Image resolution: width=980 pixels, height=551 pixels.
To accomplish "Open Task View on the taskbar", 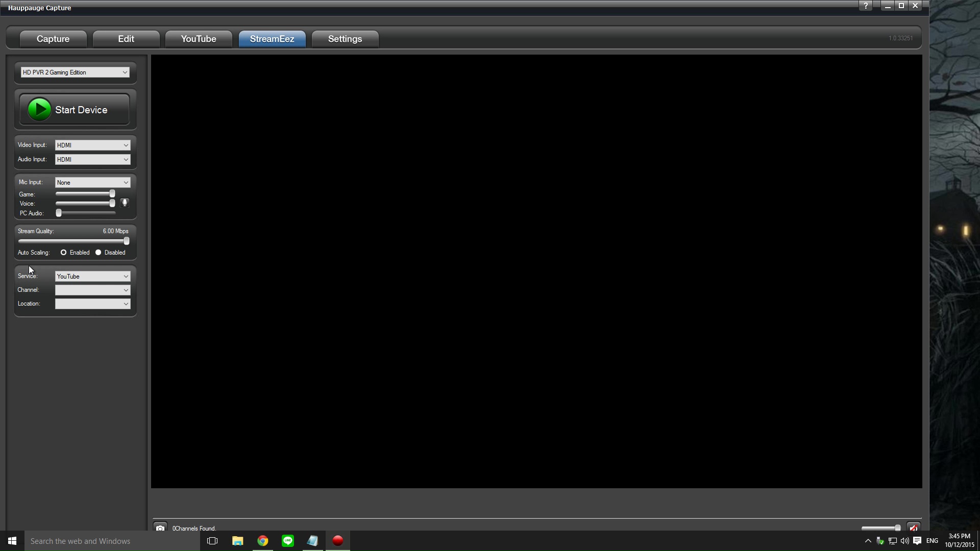I will (212, 541).
